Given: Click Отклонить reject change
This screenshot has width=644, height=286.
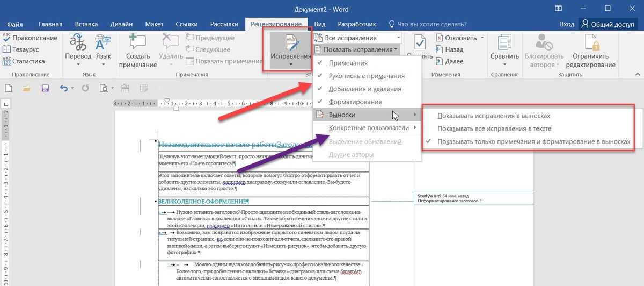Looking at the screenshot, I should [456, 38].
